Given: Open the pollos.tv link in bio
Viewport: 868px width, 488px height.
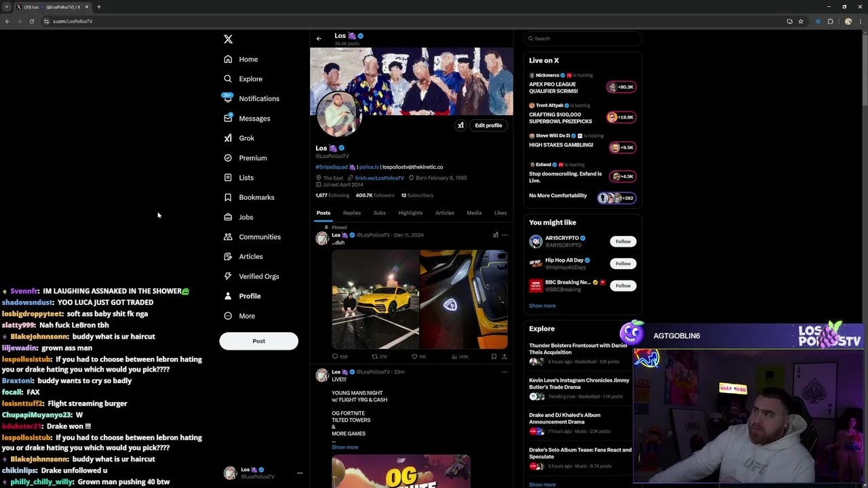Looking at the screenshot, I should [369, 167].
